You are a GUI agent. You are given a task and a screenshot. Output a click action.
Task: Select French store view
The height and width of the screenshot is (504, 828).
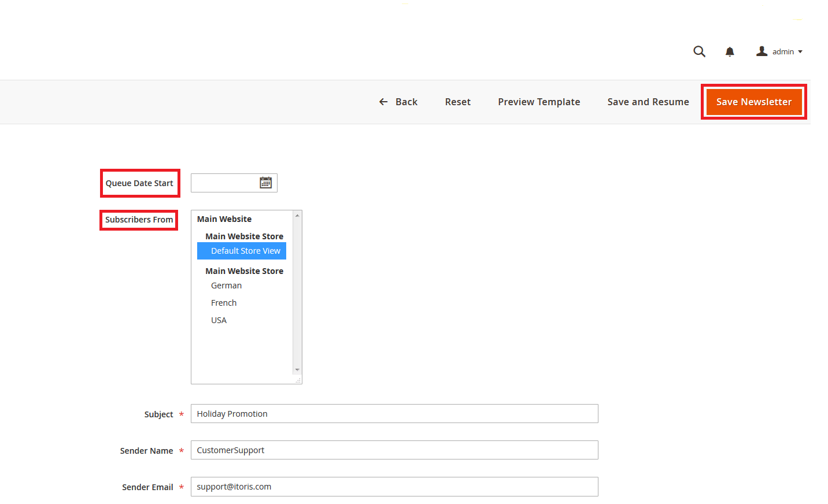click(x=224, y=303)
